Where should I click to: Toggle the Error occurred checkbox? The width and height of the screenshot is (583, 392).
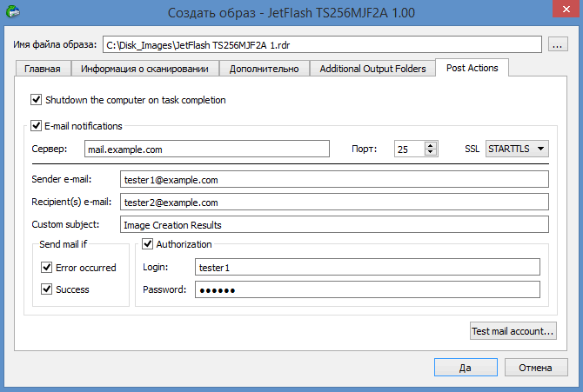46,267
